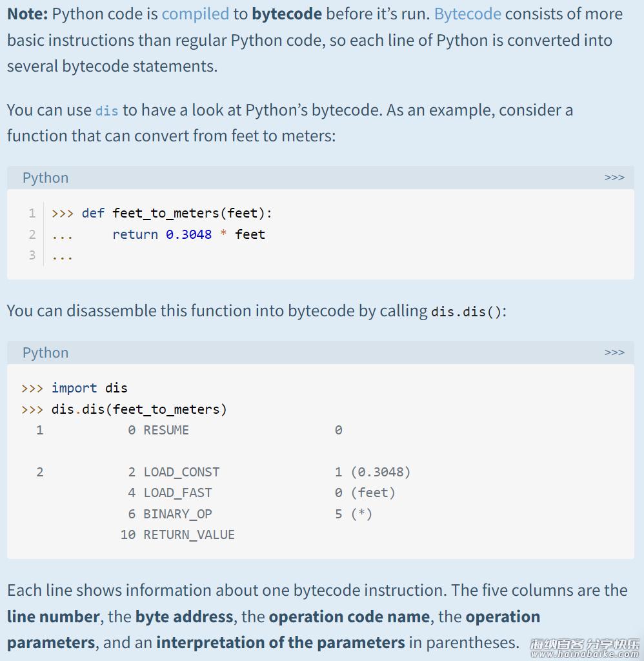This screenshot has height=661, width=644.
Task: Click the Python label above the def feet_to_meters code
Action: click(46, 178)
